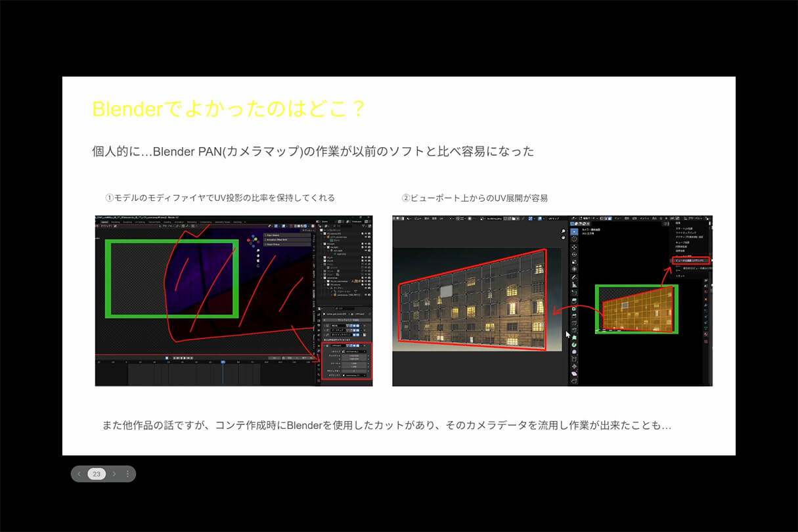Go to the previous slide with the left arrow

pos(79,473)
